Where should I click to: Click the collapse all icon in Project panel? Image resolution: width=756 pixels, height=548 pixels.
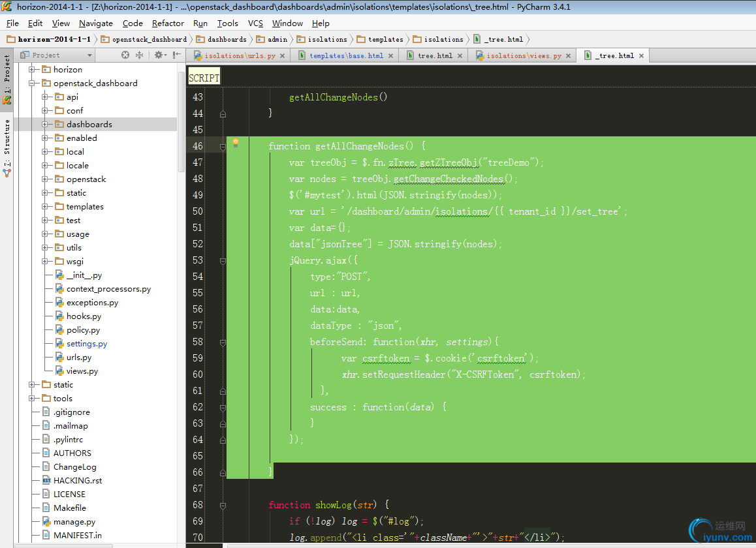pos(139,55)
